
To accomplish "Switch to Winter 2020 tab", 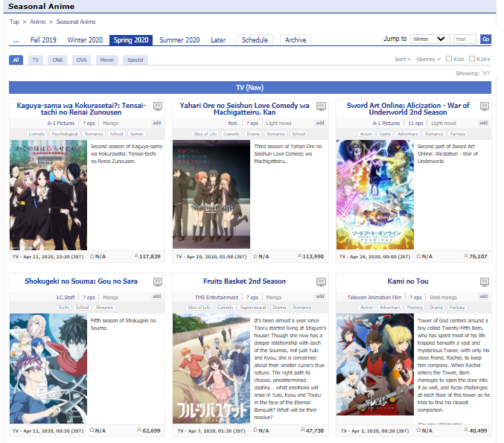I will 85,40.
